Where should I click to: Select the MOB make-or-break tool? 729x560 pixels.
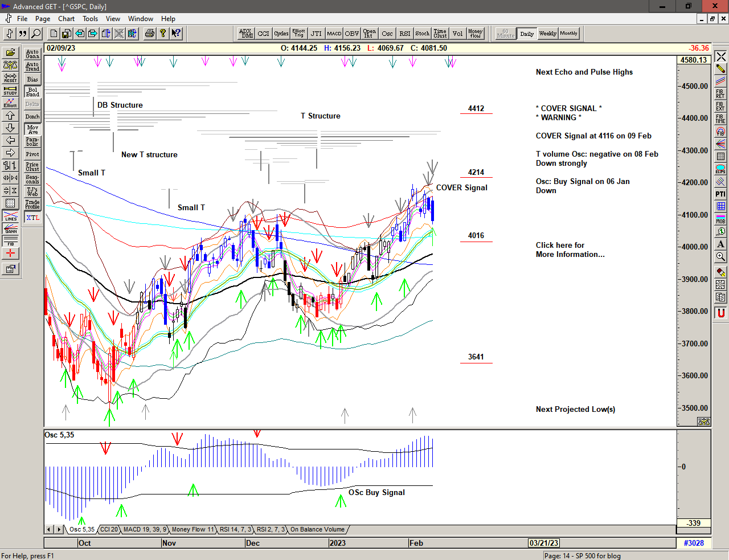720,219
